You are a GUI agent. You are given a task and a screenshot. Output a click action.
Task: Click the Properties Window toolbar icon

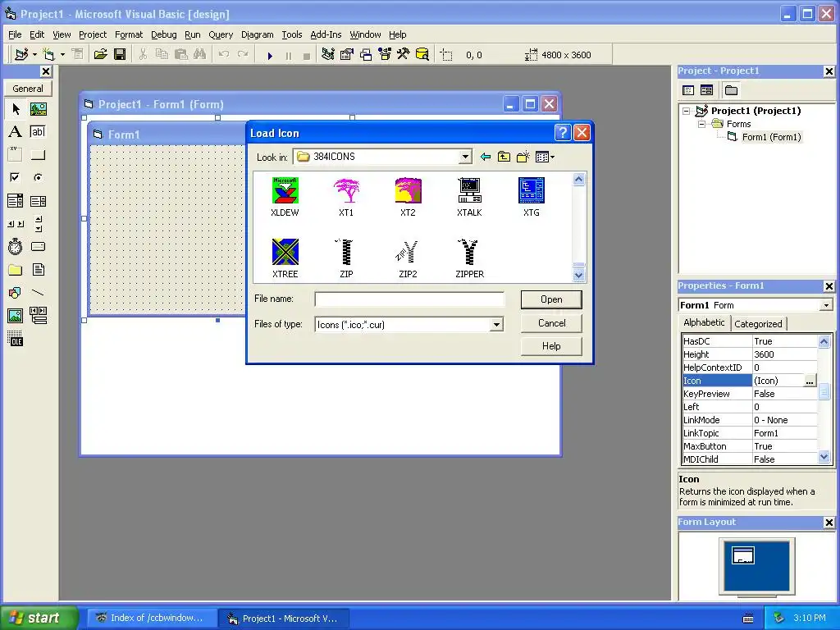pos(347,54)
